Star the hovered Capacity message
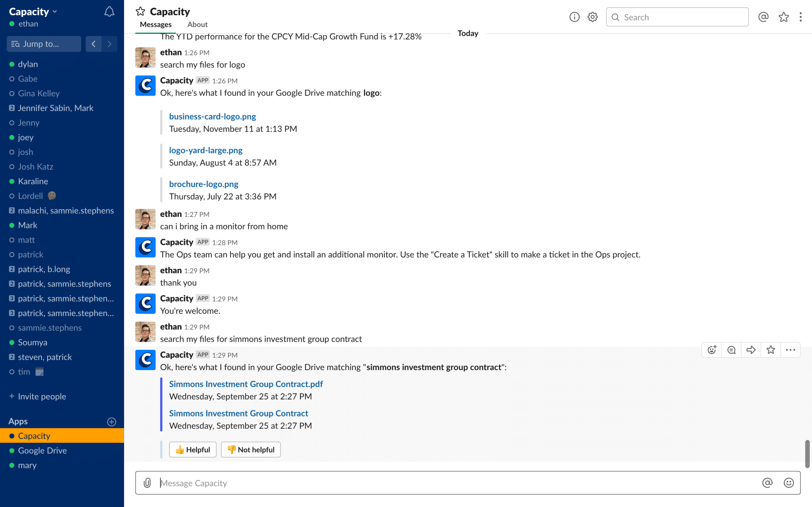 (771, 350)
